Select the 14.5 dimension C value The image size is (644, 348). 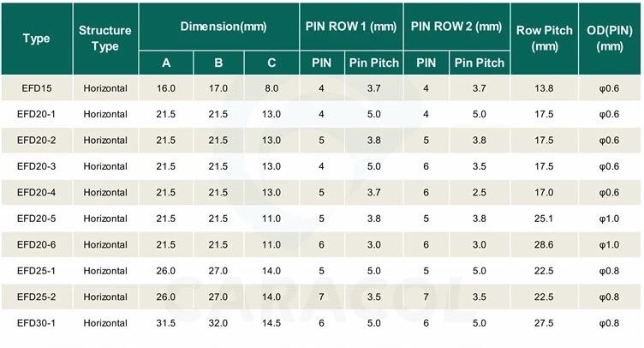pyautogui.click(x=271, y=322)
